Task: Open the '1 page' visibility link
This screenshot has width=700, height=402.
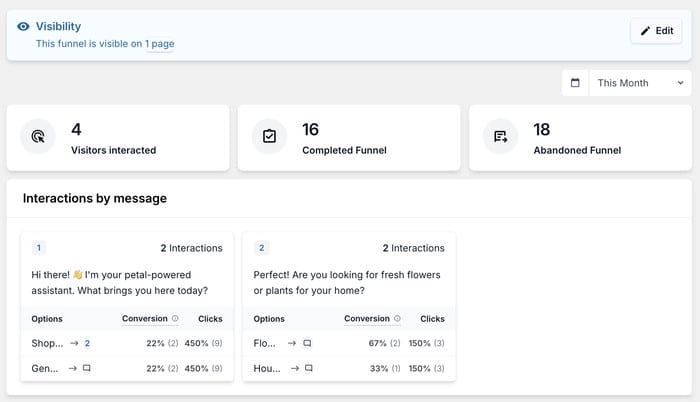Action: [x=159, y=44]
